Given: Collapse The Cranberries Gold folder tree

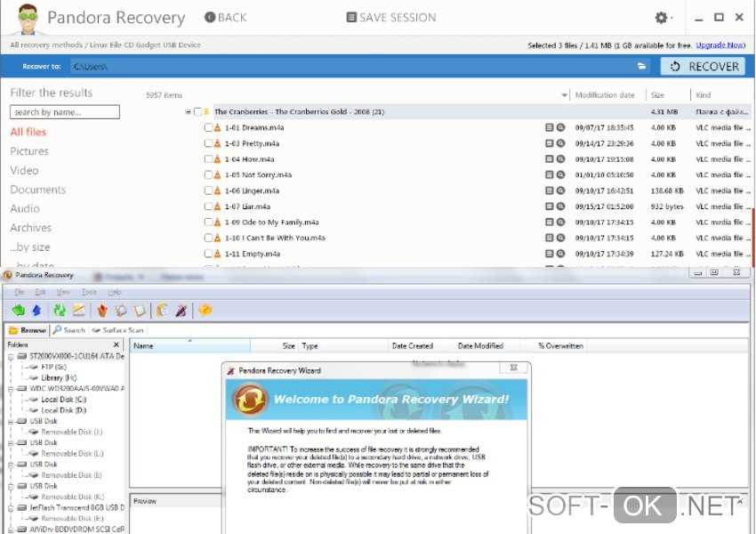Looking at the screenshot, I should coord(188,112).
